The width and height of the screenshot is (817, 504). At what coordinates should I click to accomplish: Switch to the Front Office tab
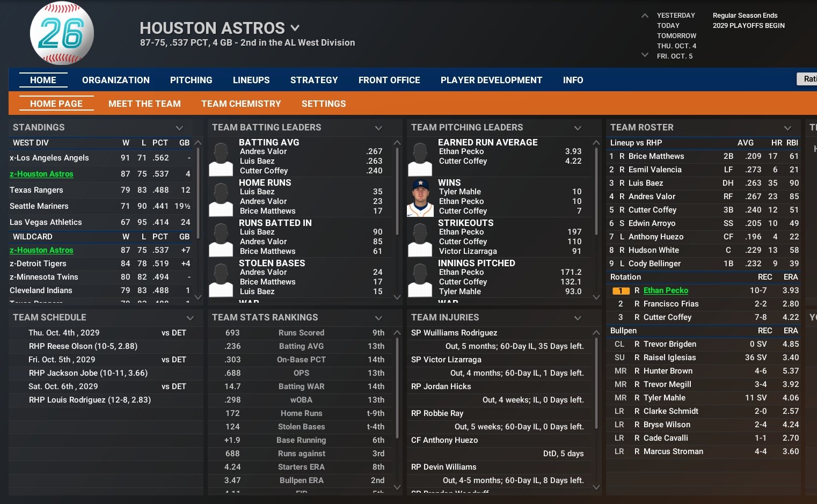[x=389, y=80]
